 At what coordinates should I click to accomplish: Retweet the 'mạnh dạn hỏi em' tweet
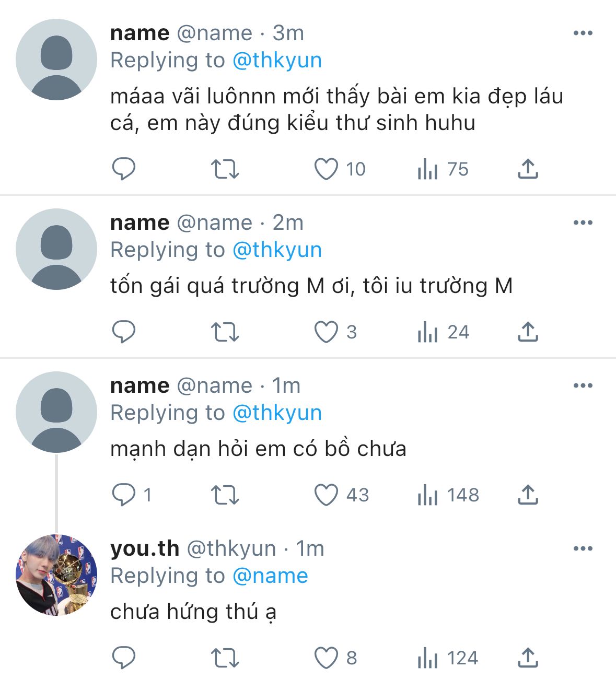point(225,495)
